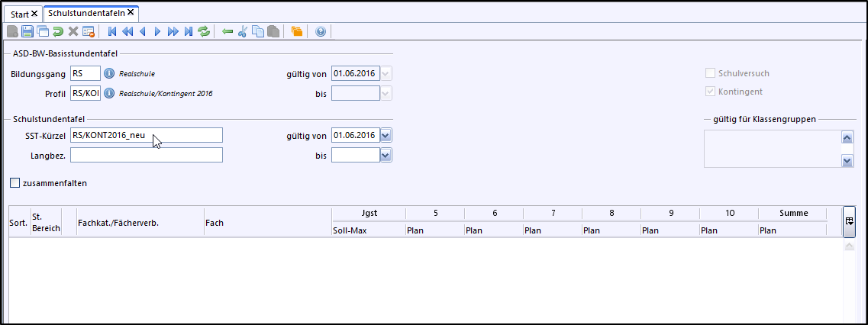Enable the zusammenfalten checkbox

(15, 183)
